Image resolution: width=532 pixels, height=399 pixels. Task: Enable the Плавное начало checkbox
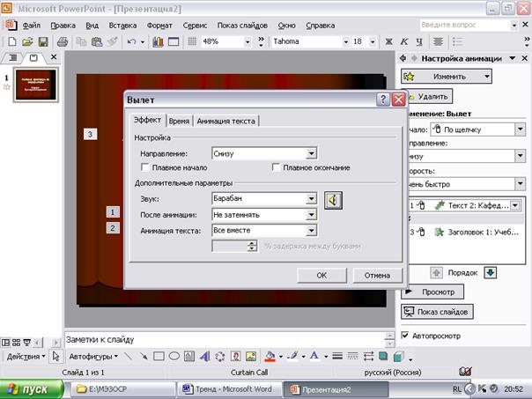pyautogui.click(x=144, y=167)
